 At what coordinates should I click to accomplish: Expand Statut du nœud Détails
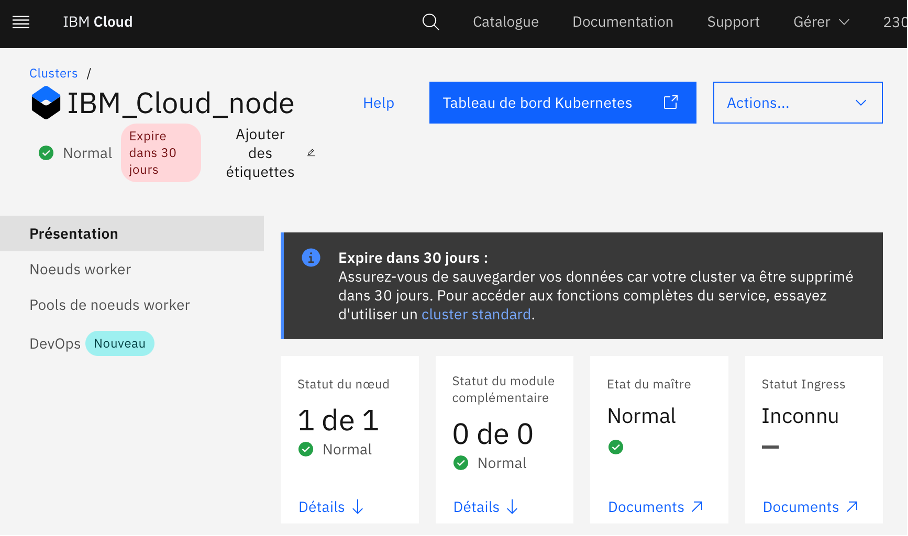(x=331, y=507)
